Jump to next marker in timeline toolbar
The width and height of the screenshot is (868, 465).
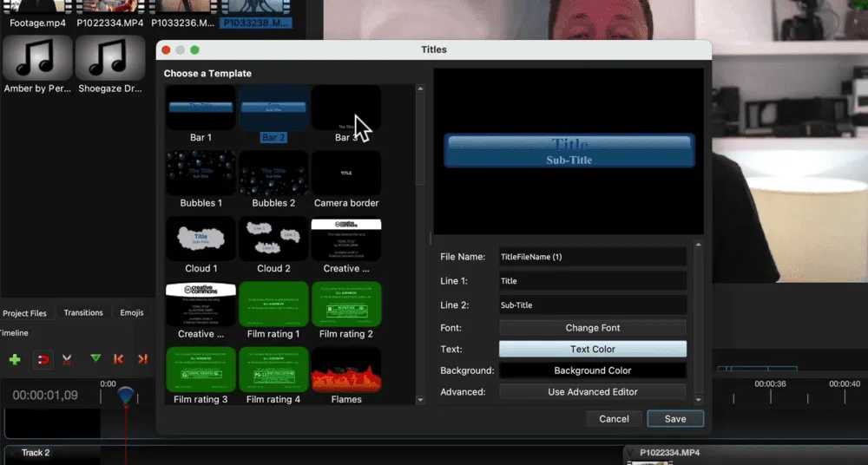pos(142,359)
